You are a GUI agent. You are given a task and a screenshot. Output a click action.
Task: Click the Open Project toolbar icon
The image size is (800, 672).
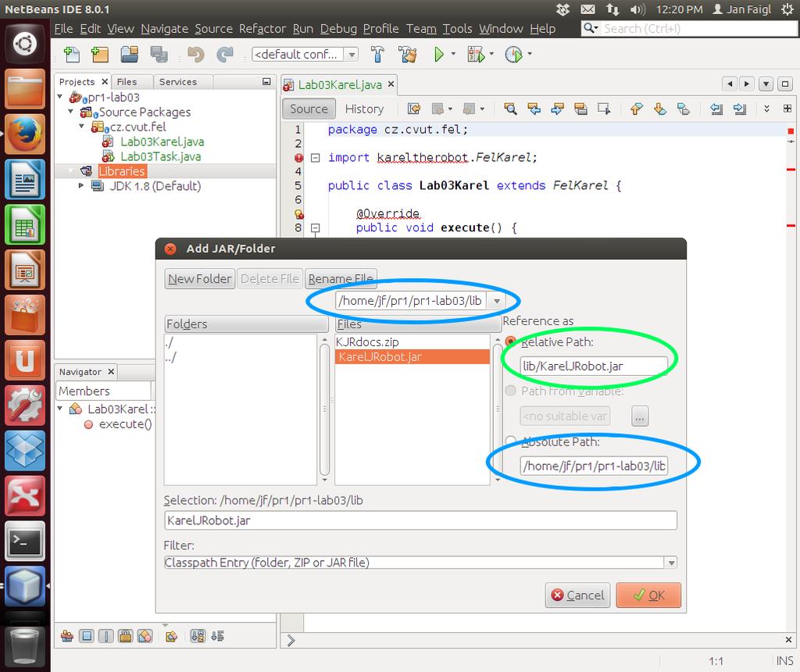pyautogui.click(x=129, y=54)
